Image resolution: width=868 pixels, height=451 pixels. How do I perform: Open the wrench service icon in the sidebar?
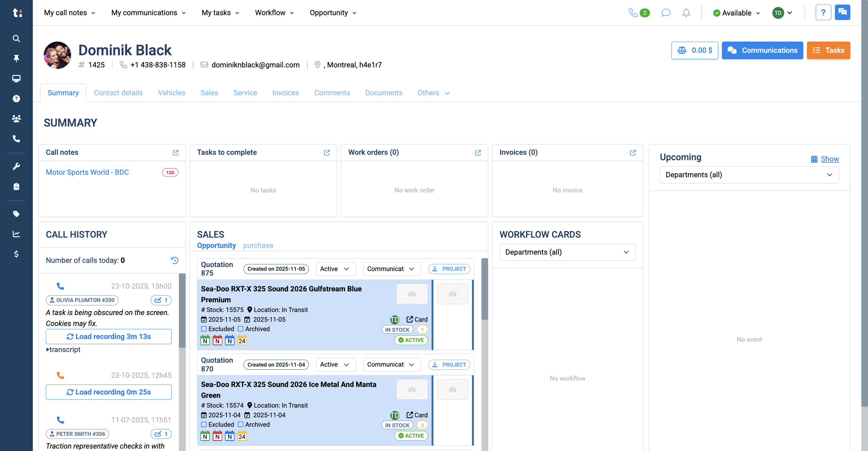click(x=16, y=166)
